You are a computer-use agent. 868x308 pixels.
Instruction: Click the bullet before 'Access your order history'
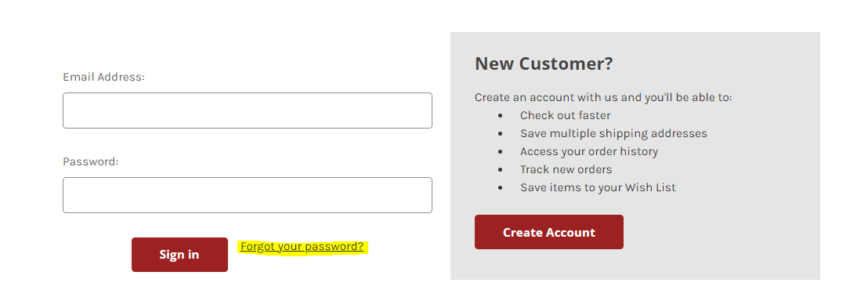(x=501, y=152)
